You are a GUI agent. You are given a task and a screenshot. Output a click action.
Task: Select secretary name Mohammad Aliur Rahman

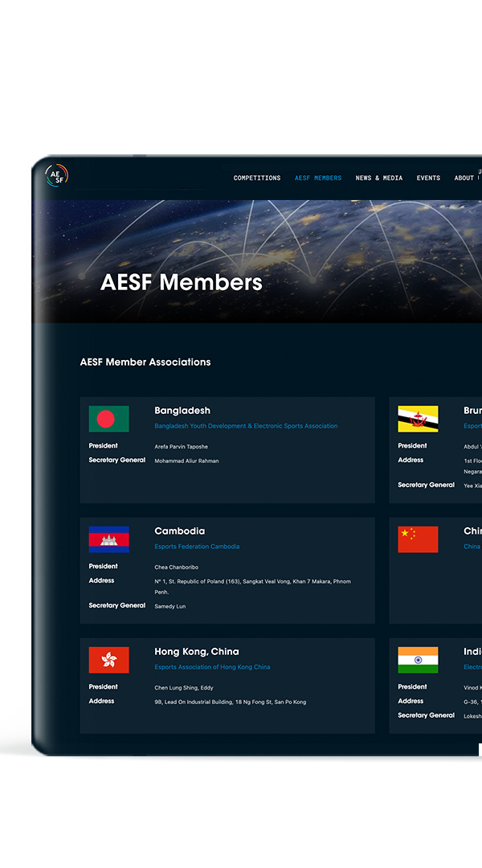click(186, 461)
